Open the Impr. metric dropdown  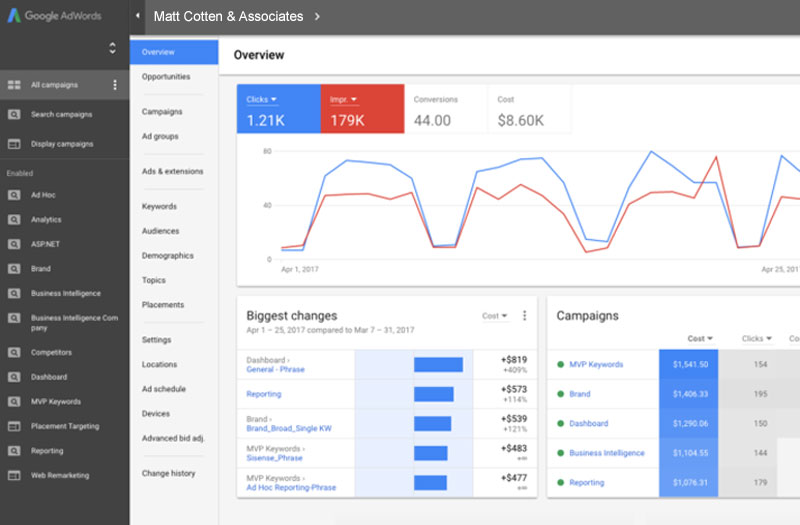click(343, 99)
